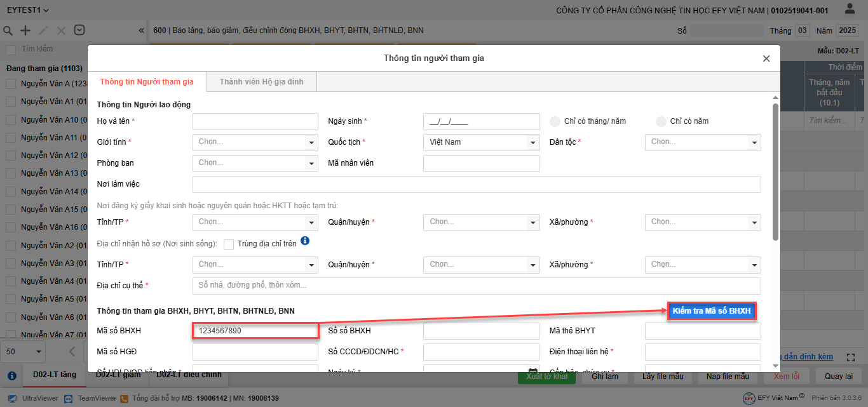Click the Mã số BHXH input field

click(255, 331)
